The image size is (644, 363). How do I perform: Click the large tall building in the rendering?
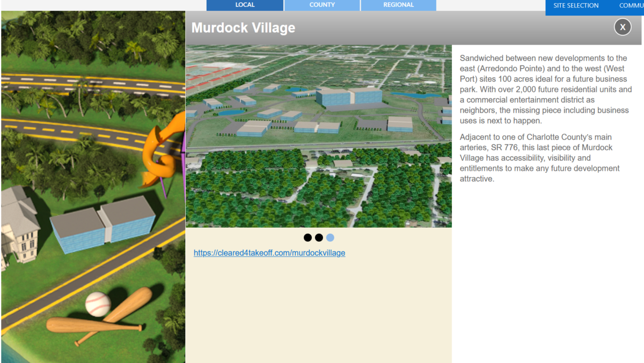(x=349, y=97)
